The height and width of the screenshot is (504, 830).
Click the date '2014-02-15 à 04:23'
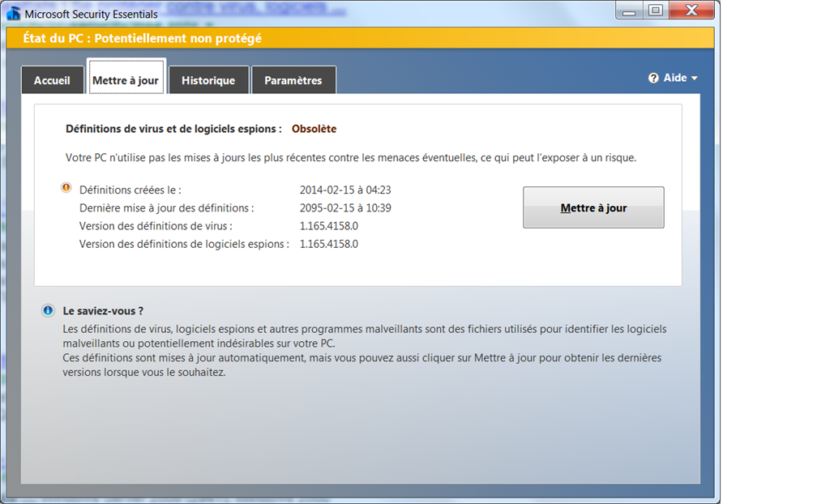click(x=345, y=190)
